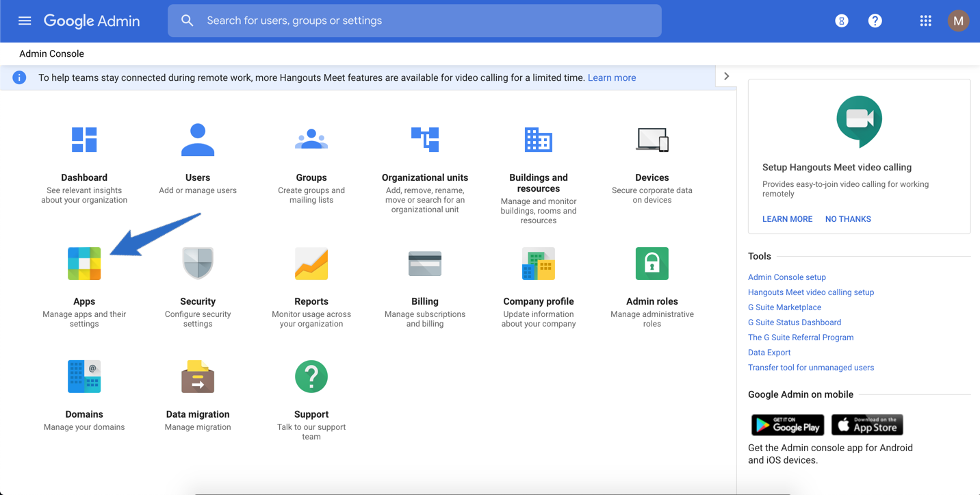Click the Support title label
This screenshot has width=980, height=495.
(x=311, y=414)
